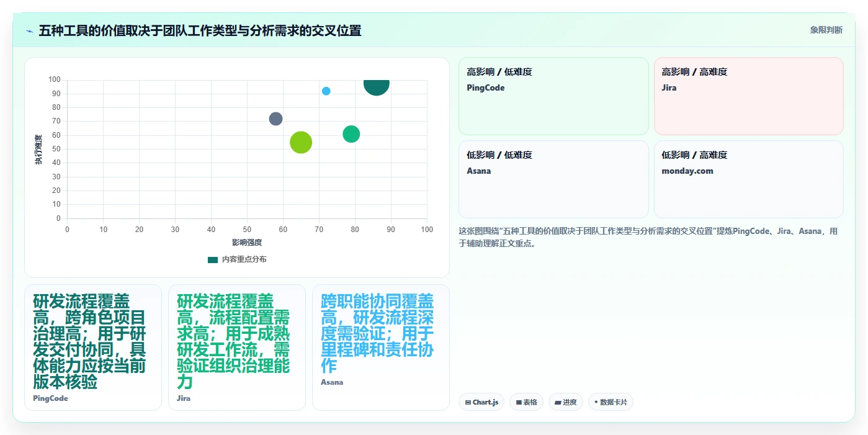Viewport: 868px width, 435px height.
Task: Click the icon in Chart.js tag
Action: (x=468, y=403)
